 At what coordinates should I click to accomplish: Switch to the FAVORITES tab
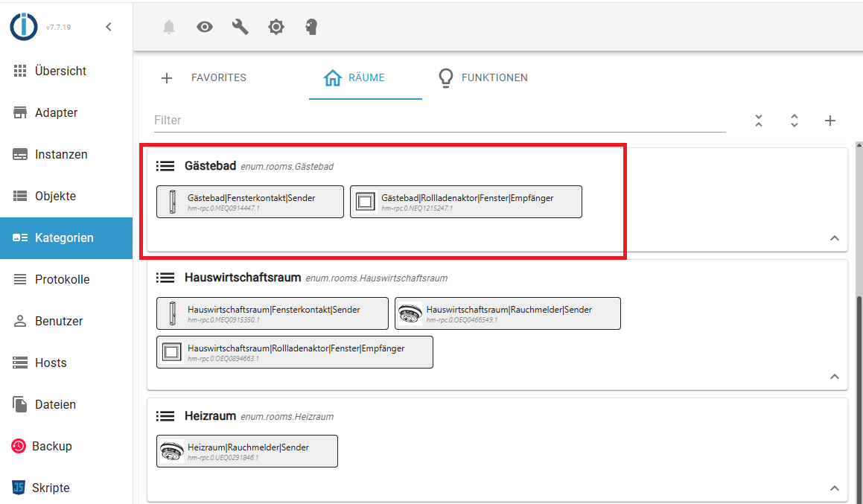tap(219, 77)
